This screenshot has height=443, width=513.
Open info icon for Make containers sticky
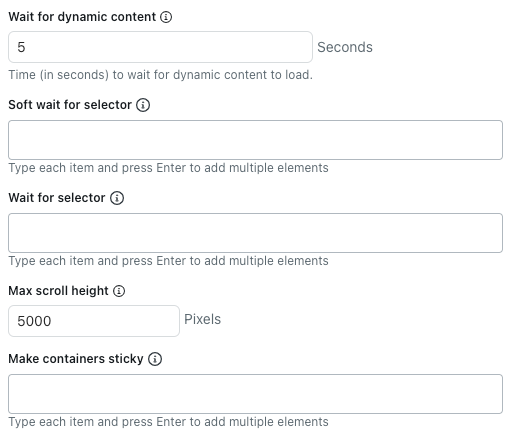click(x=155, y=359)
